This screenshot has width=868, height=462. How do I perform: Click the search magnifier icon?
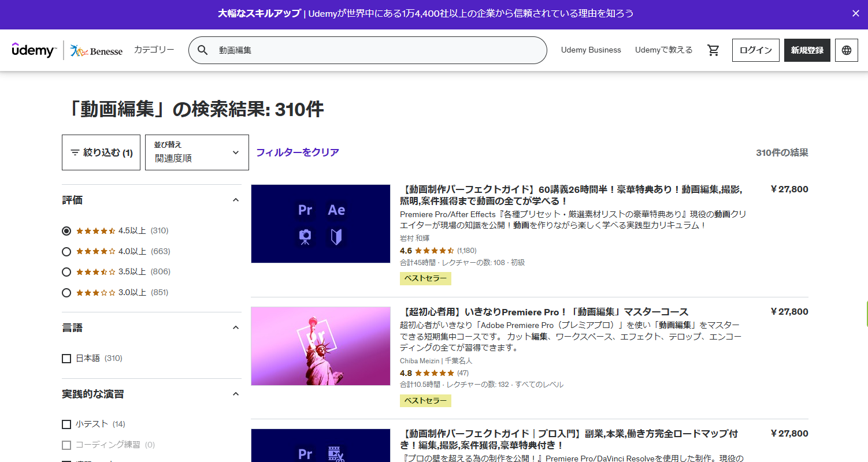click(202, 50)
